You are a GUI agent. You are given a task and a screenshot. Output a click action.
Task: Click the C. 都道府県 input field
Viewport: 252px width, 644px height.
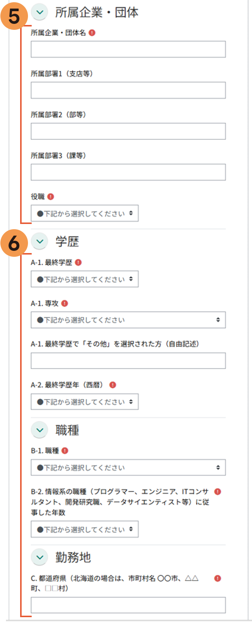pos(128,605)
